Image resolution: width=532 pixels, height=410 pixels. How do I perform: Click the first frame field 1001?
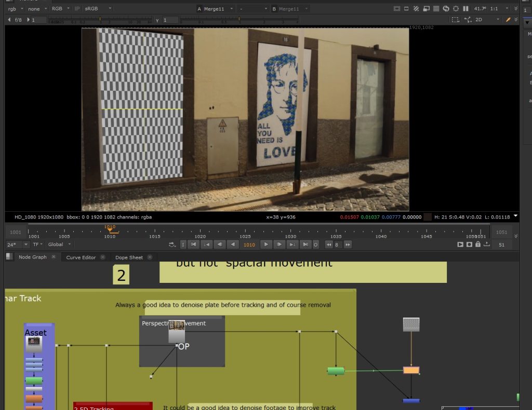[x=15, y=232]
